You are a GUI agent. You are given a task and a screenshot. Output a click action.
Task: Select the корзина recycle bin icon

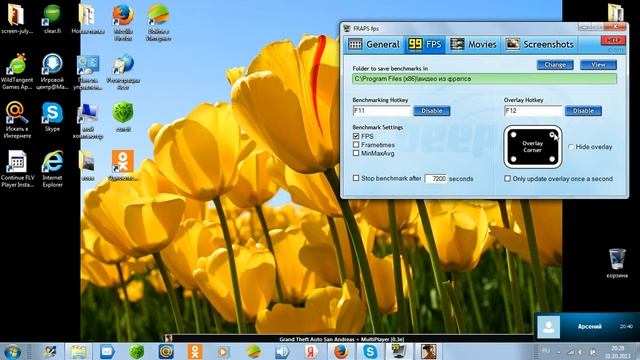pyautogui.click(x=617, y=263)
